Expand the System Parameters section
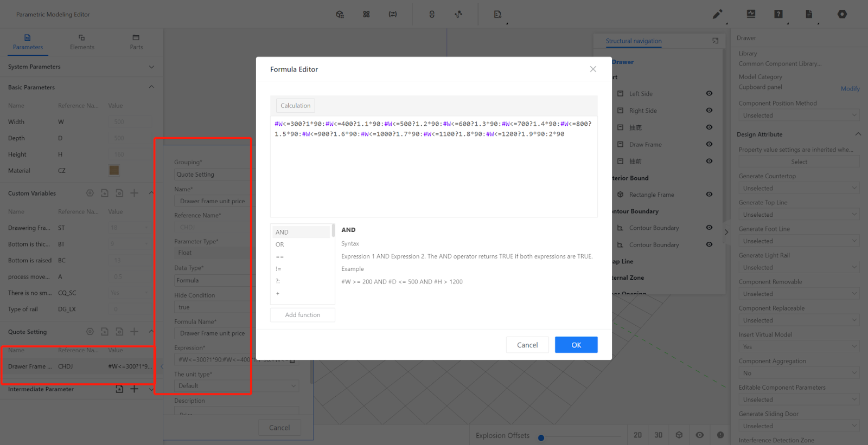Image resolution: width=868 pixels, height=445 pixels. click(x=151, y=67)
